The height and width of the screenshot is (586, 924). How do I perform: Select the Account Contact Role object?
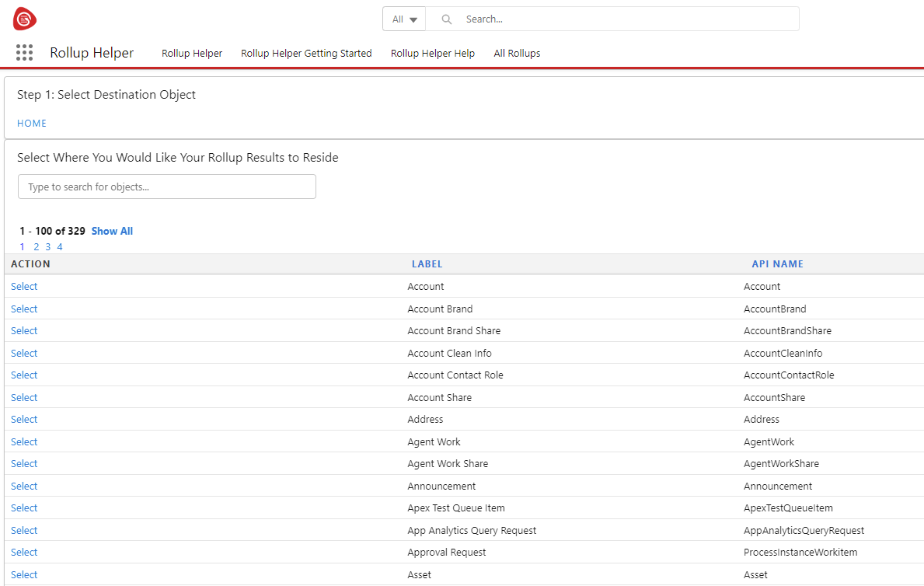tap(24, 375)
